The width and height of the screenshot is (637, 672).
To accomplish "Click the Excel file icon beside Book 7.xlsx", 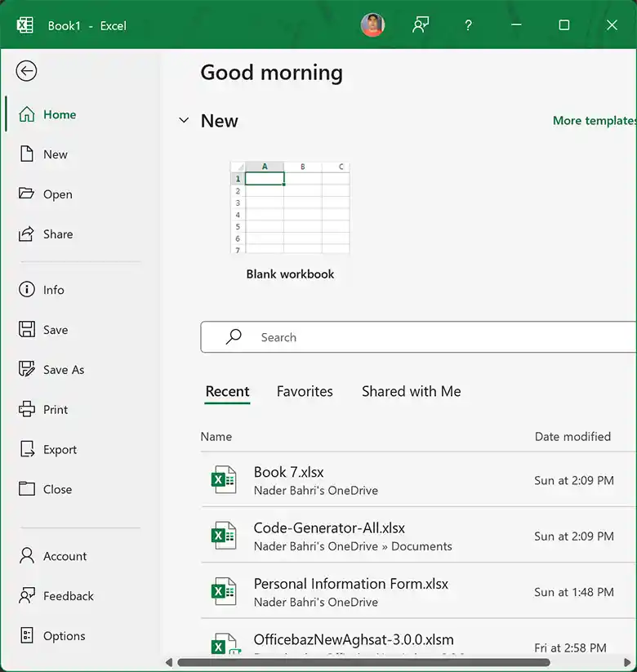I will click(224, 479).
